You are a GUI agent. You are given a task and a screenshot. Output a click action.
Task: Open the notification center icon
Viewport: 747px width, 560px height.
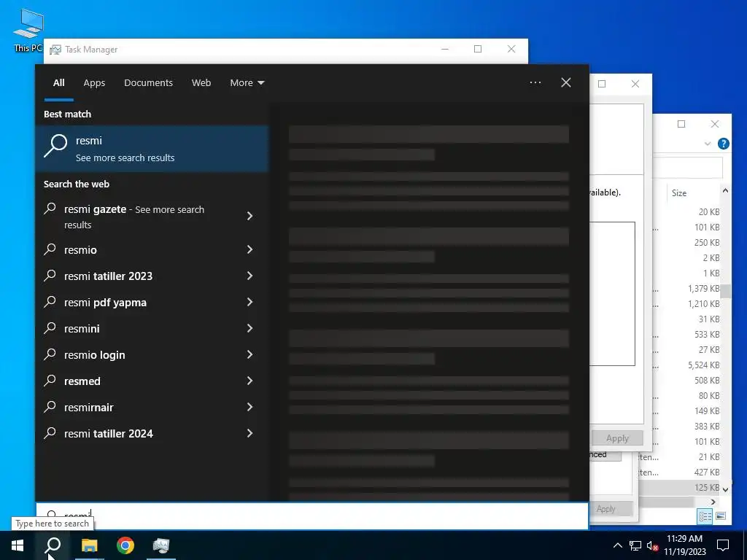point(723,545)
